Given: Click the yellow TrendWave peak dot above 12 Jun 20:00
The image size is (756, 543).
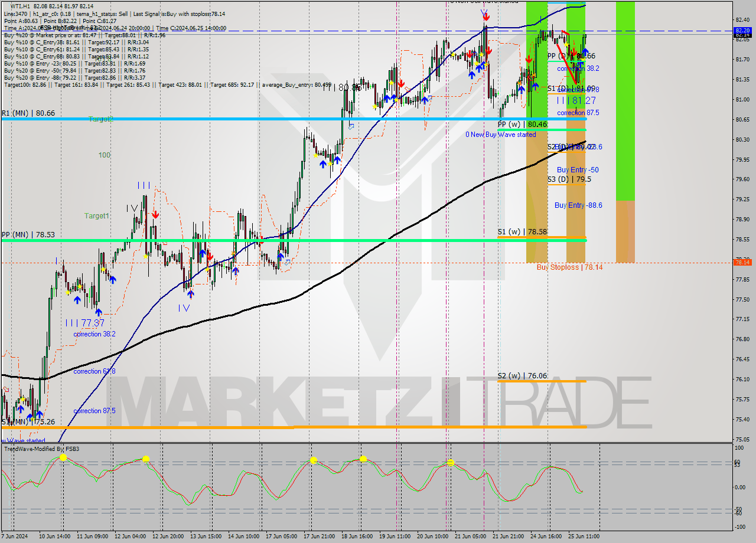Looking at the screenshot, I should click(x=146, y=459).
